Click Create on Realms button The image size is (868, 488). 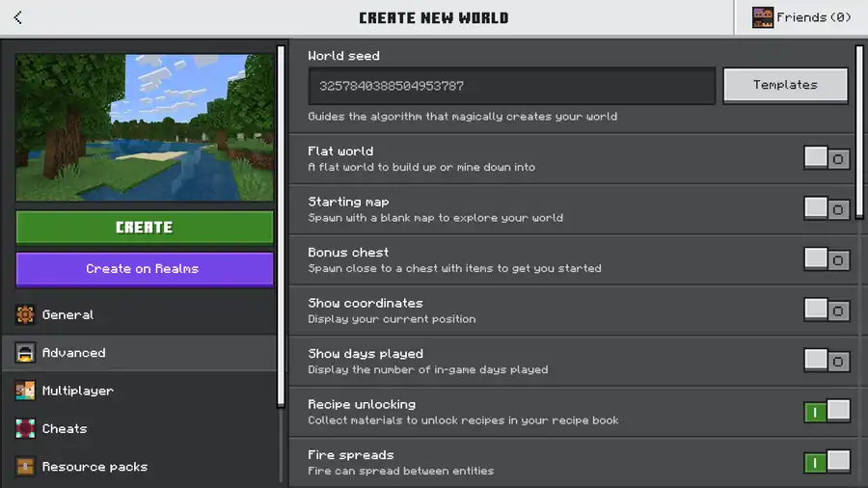[144, 269]
